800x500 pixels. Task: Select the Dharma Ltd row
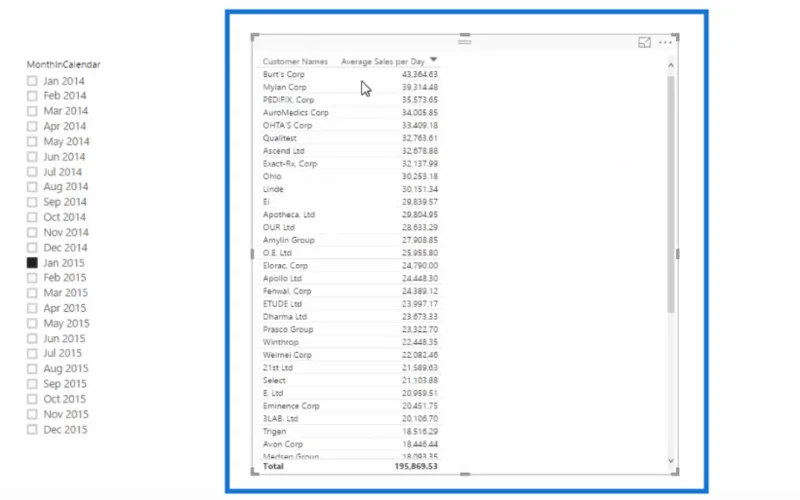click(x=350, y=316)
